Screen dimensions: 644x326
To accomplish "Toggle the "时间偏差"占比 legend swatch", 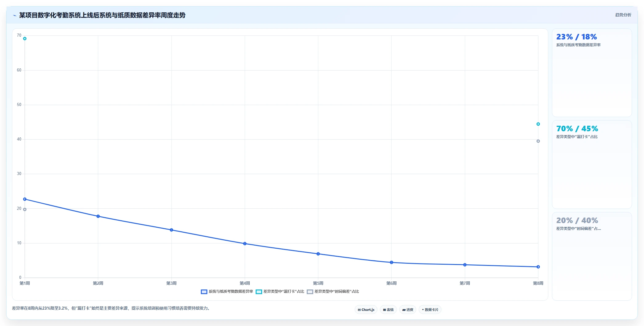I will (x=310, y=292).
